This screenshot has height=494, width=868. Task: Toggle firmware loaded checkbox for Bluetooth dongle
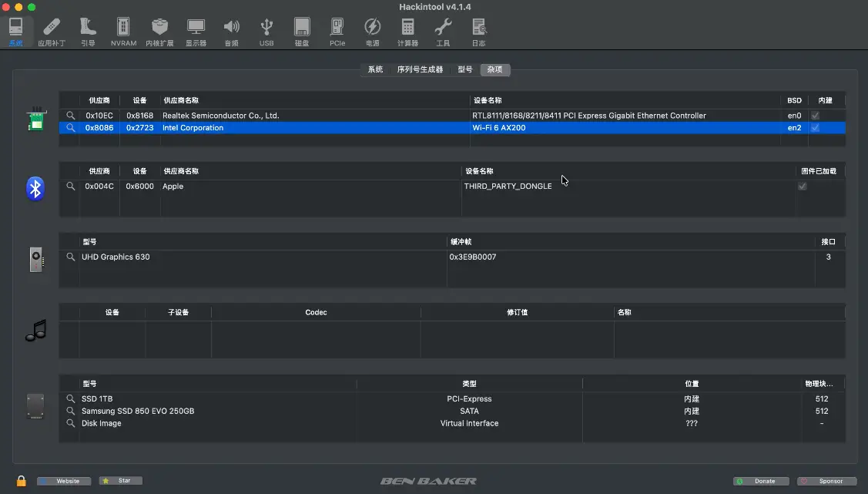803,187
